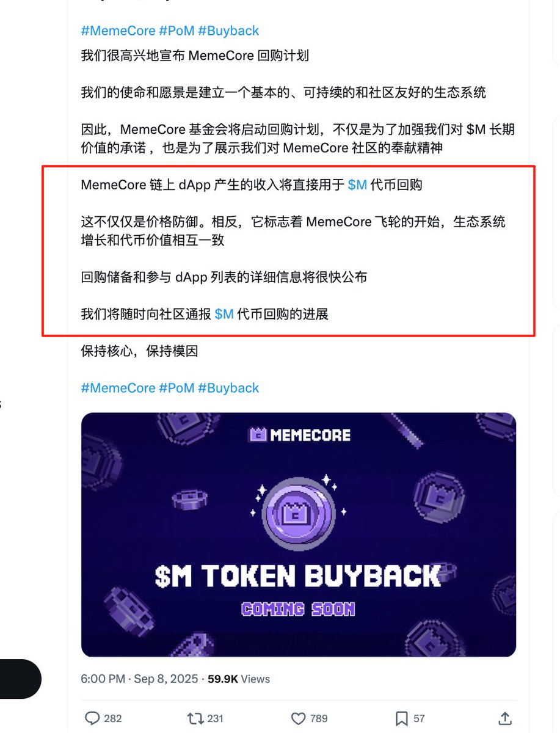Open the $M TOKEN BUYBACK banner image
Viewport: 560px width, 733px height.
click(299, 534)
